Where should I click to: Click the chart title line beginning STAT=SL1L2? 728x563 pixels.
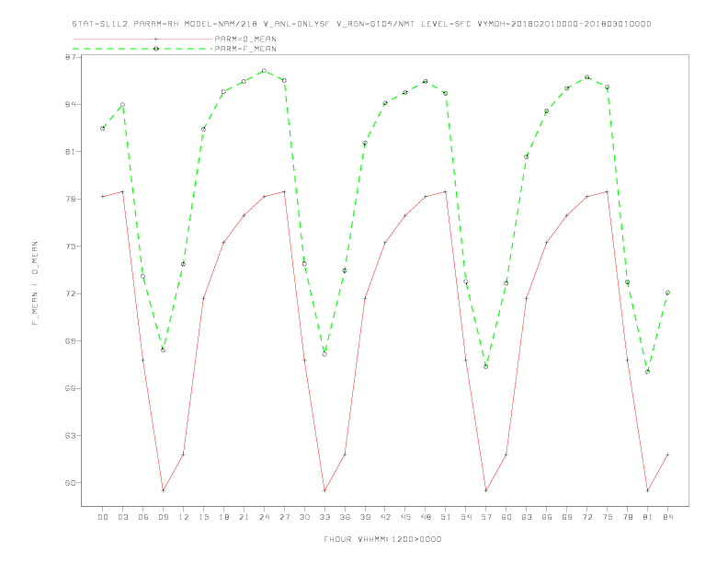pyautogui.click(x=361, y=24)
